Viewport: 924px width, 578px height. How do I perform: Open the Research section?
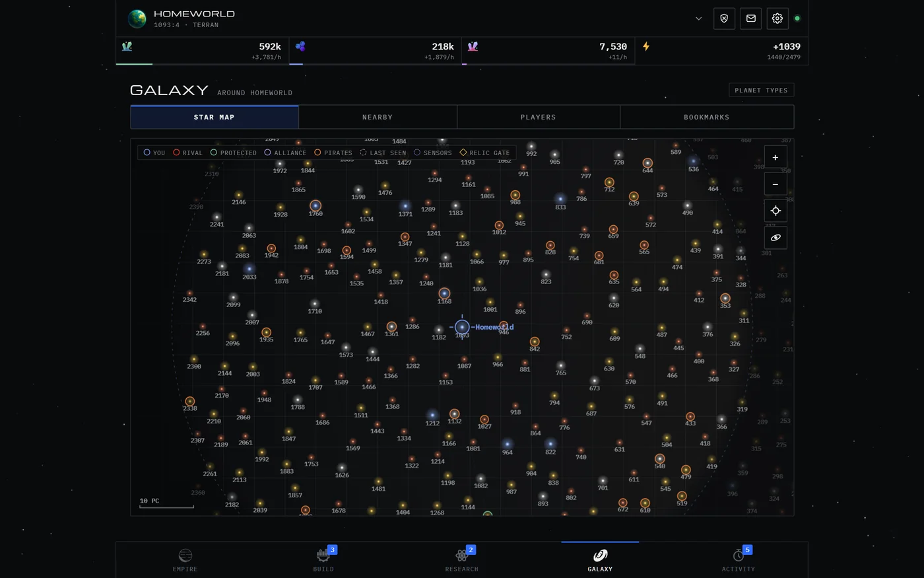tap(462, 560)
